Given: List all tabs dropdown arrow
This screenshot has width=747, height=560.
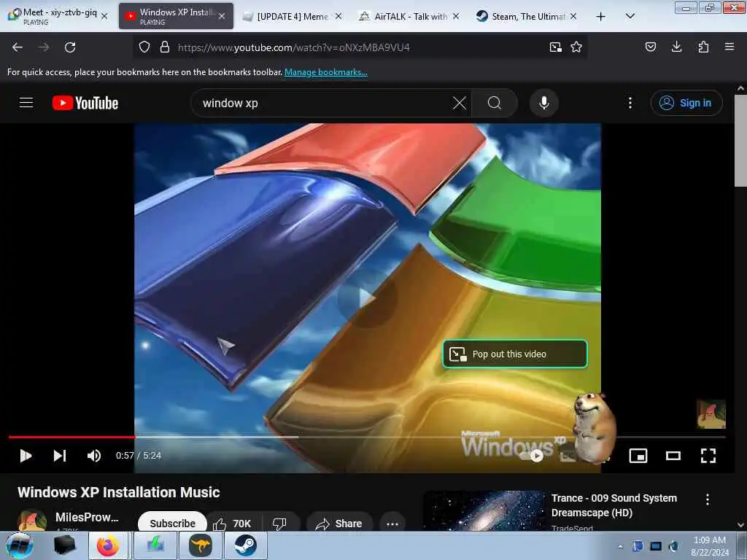Looking at the screenshot, I should tap(630, 16).
